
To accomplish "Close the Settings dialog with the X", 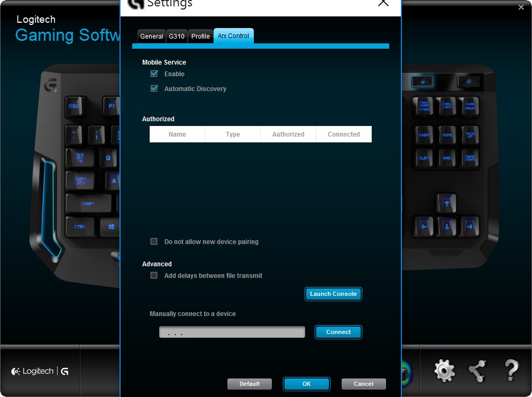I will tap(383, 3).
